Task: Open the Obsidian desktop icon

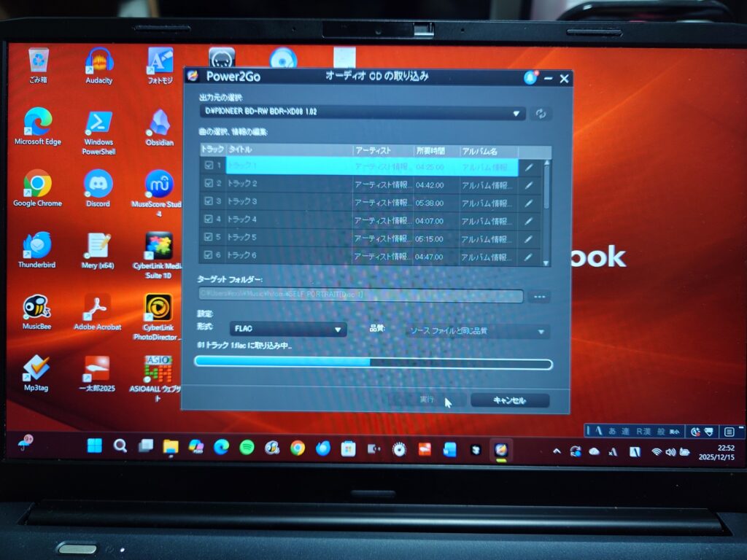Action: [159, 127]
